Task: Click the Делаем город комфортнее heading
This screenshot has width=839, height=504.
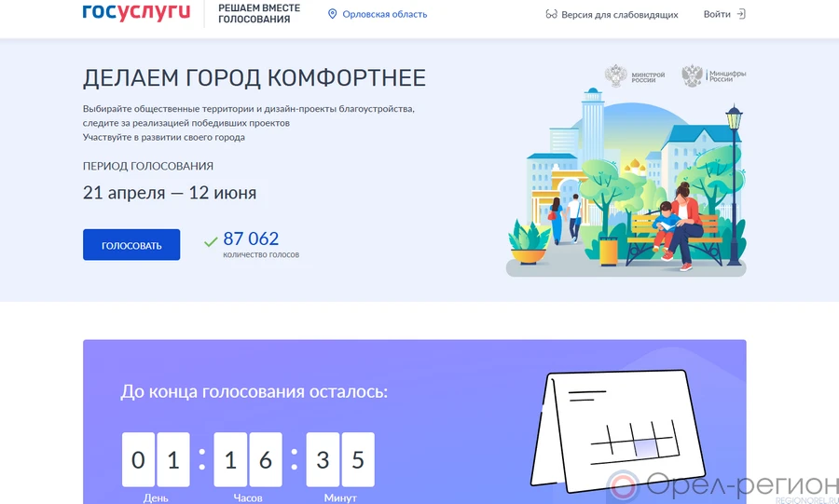Action: click(x=254, y=77)
